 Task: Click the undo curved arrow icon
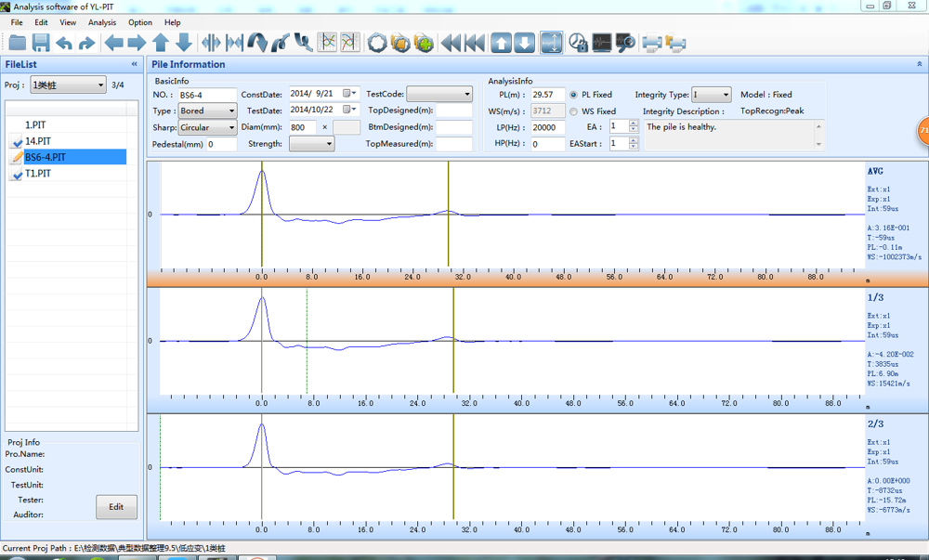pos(64,43)
